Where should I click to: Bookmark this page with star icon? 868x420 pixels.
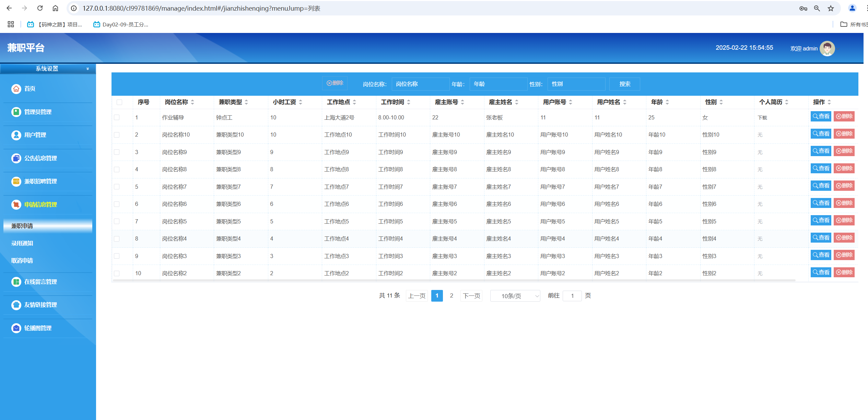831,8
